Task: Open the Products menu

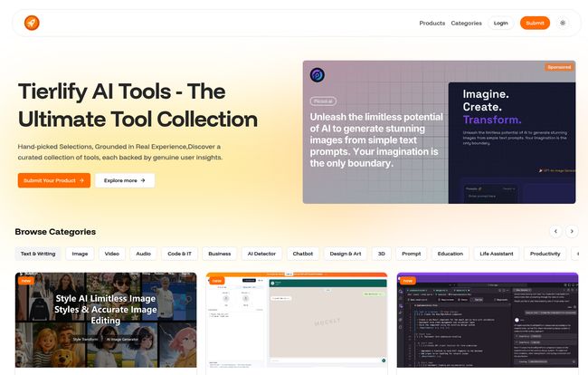Action: (x=432, y=23)
